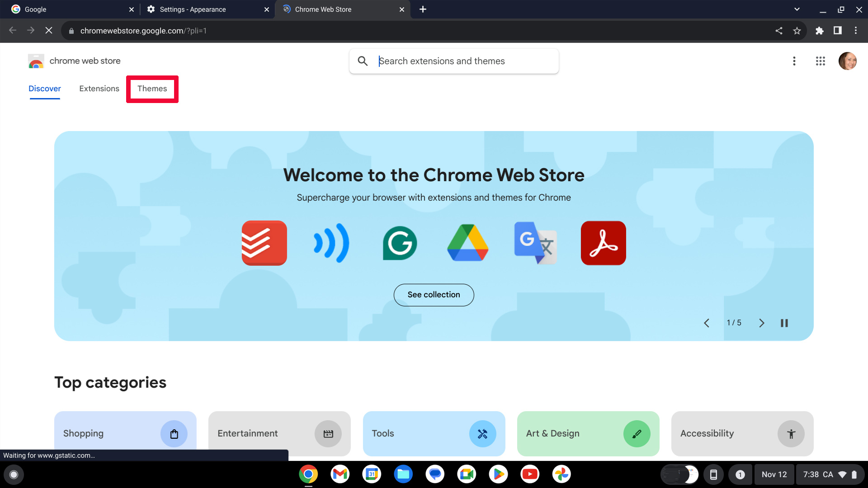
Task: Open Google Meet from the shelf
Action: pyautogui.click(x=467, y=474)
